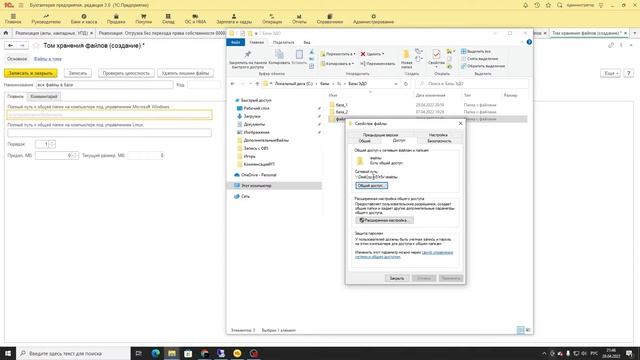Open address bar history dropdown in Explorer
Viewport: 640px width, 360px height.
coord(396,84)
